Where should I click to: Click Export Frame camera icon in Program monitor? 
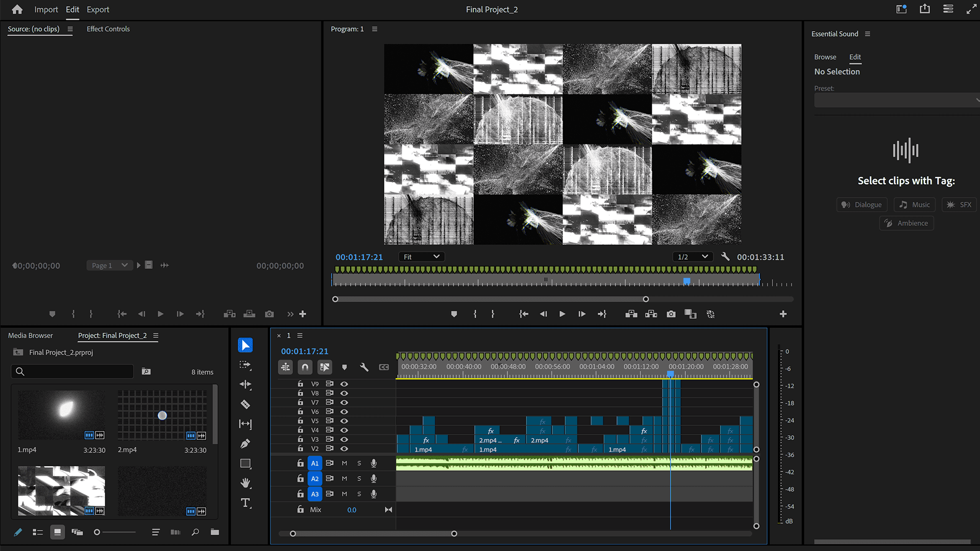click(x=671, y=314)
